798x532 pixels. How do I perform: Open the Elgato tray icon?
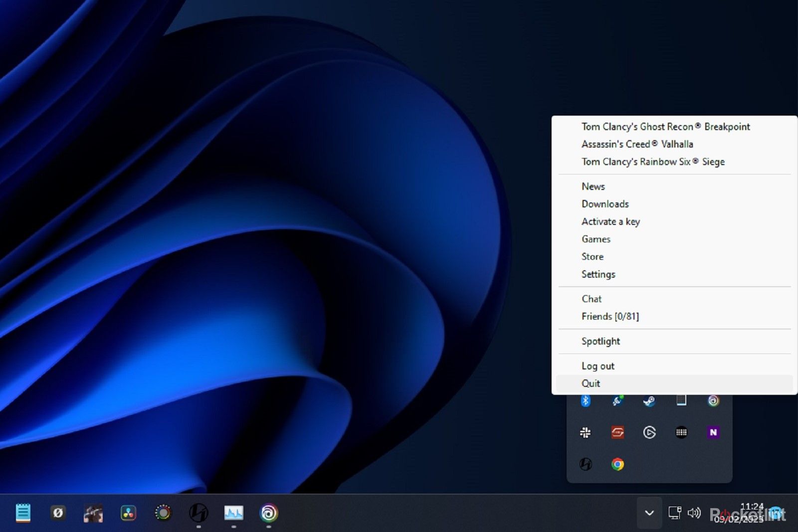(x=649, y=432)
